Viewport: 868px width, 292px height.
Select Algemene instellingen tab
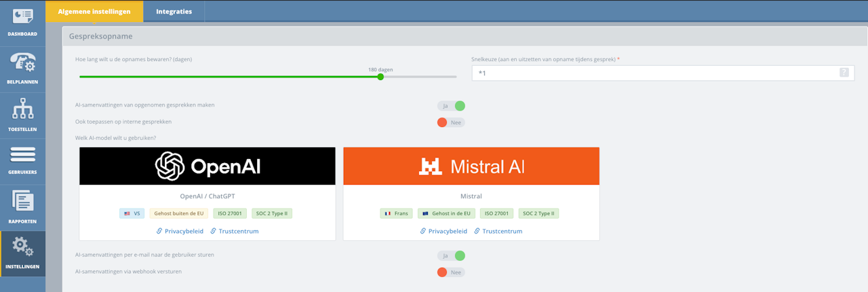(x=94, y=12)
